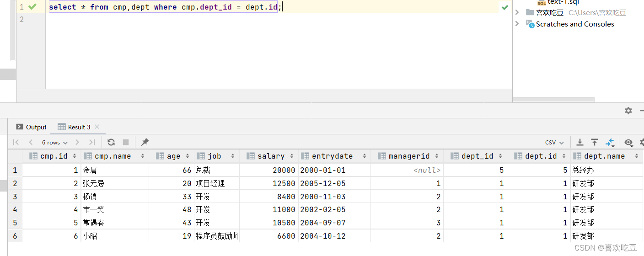Screen dimensions: 644x256
Task: Go to next page of results
Action: tap(77, 142)
